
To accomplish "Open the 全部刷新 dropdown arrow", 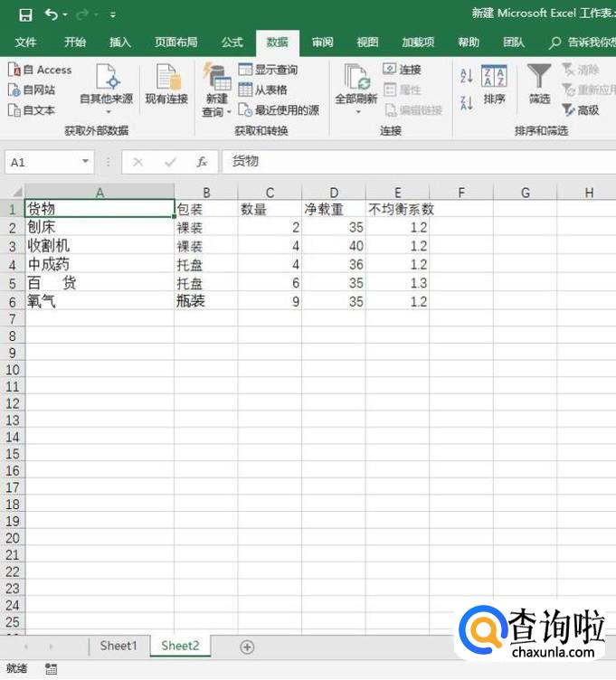I will click(x=358, y=112).
